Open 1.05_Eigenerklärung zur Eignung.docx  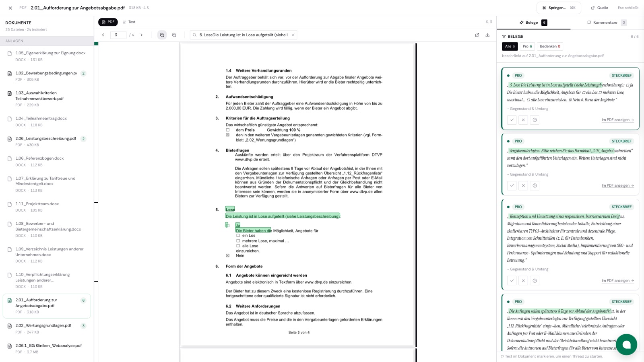pyautogui.click(x=47, y=56)
